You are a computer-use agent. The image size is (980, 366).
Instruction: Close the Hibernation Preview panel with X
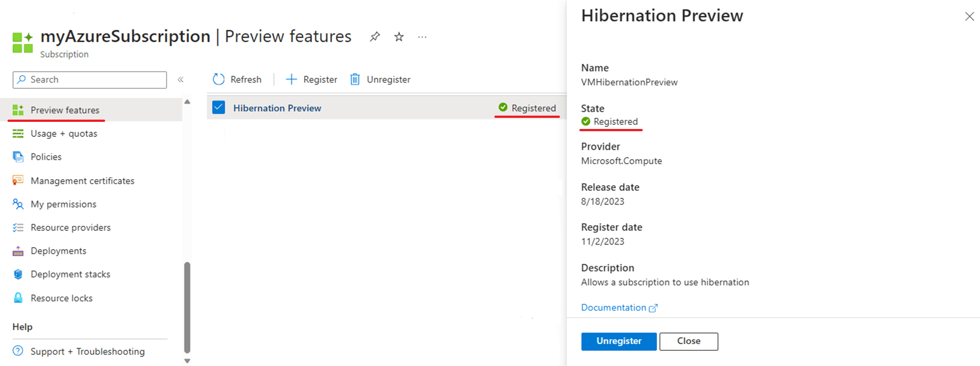click(x=969, y=16)
